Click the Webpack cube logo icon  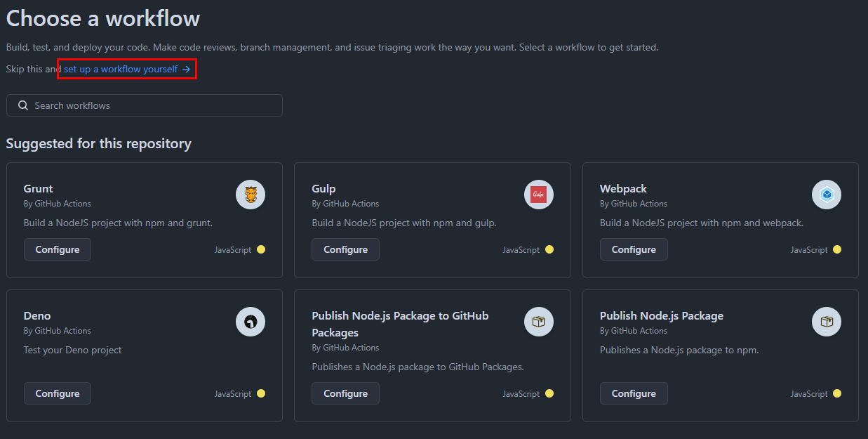coord(827,195)
